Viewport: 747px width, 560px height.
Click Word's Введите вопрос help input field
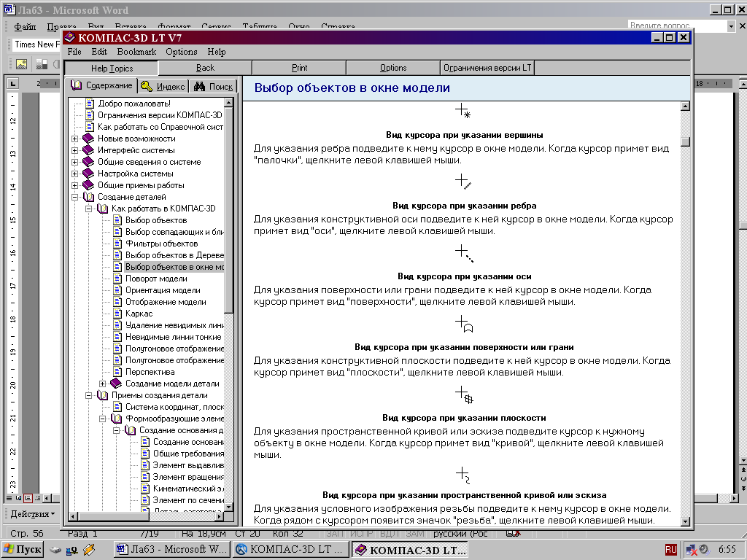pyautogui.click(x=677, y=26)
